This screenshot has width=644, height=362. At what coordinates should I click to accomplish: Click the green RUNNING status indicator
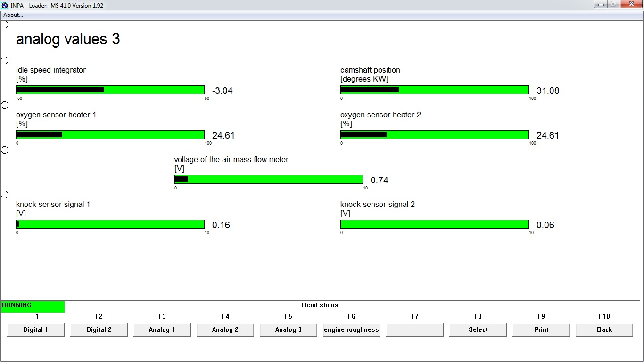(x=33, y=306)
